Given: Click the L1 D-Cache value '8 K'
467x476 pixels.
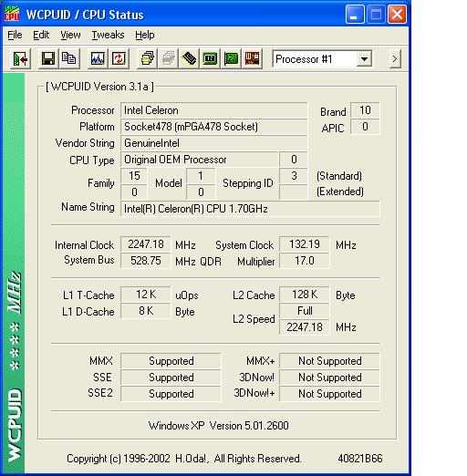Looking at the screenshot, I should click(146, 311).
